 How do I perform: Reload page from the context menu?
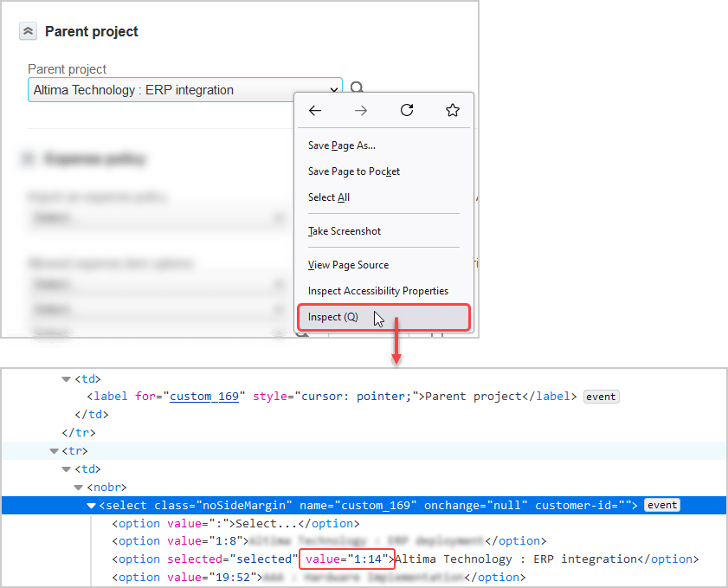tap(407, 110)
